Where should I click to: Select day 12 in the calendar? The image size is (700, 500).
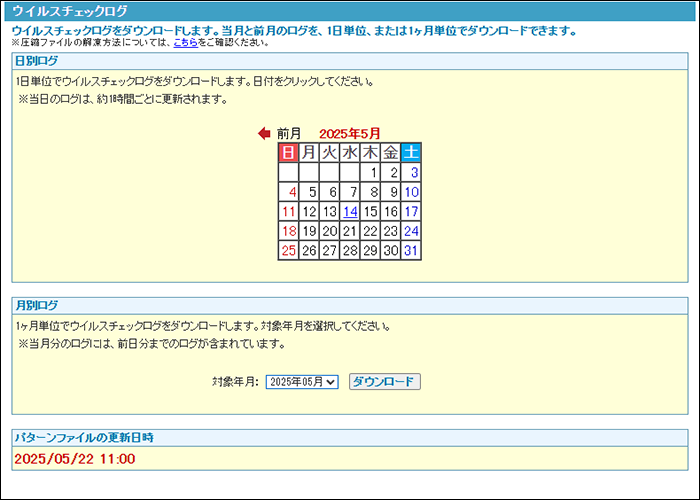[x=309, y=212]
